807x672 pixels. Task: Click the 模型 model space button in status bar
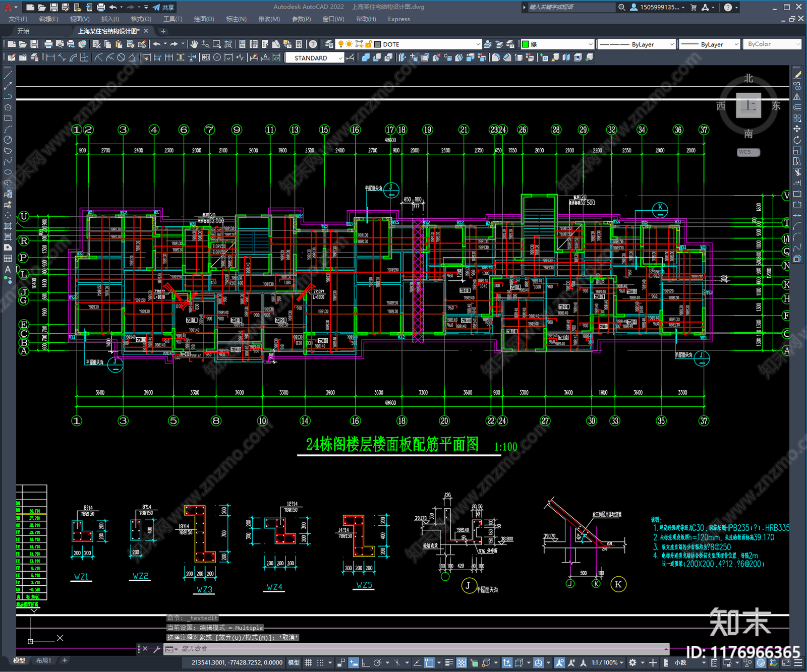click(294, 662)
